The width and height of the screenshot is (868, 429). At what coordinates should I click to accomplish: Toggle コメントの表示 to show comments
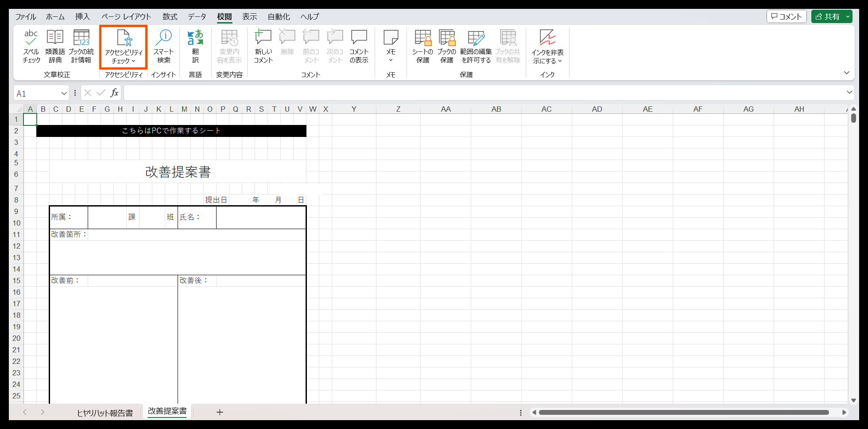point(359,46)
